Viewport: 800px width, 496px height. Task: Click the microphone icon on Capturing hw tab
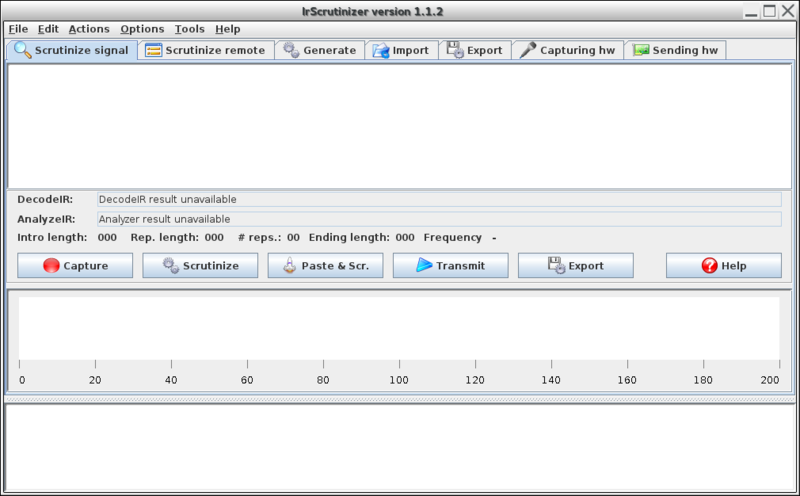pyautogui.click(x=527, y=50)
